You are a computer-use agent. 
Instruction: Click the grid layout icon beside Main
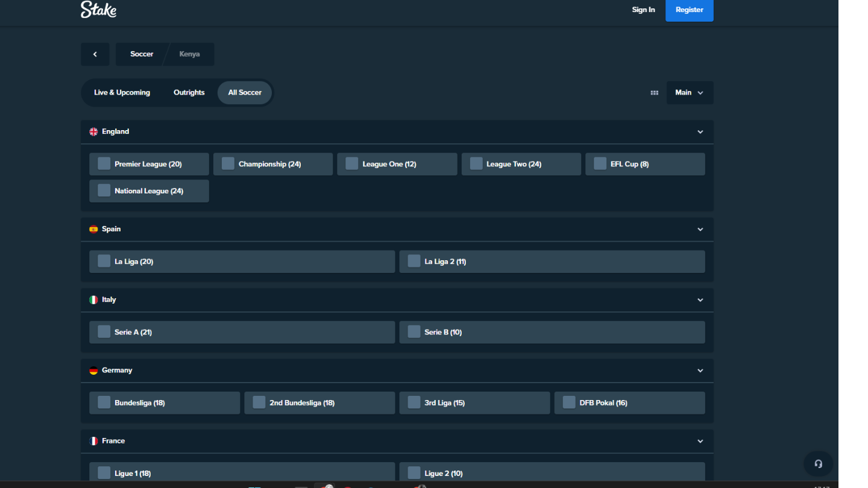[x=655, y=93]
